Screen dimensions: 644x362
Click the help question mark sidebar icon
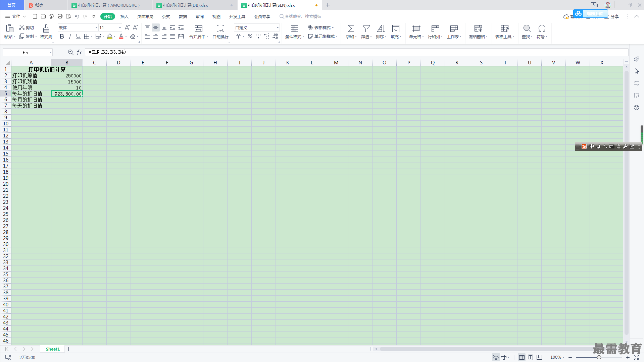[x=637, y=107]
